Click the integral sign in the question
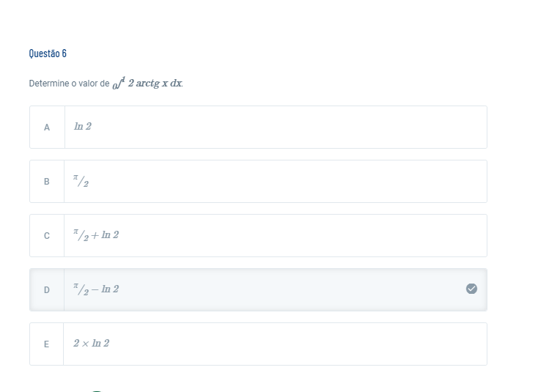Viewport: 538px width, 392px height. (119, 83)
